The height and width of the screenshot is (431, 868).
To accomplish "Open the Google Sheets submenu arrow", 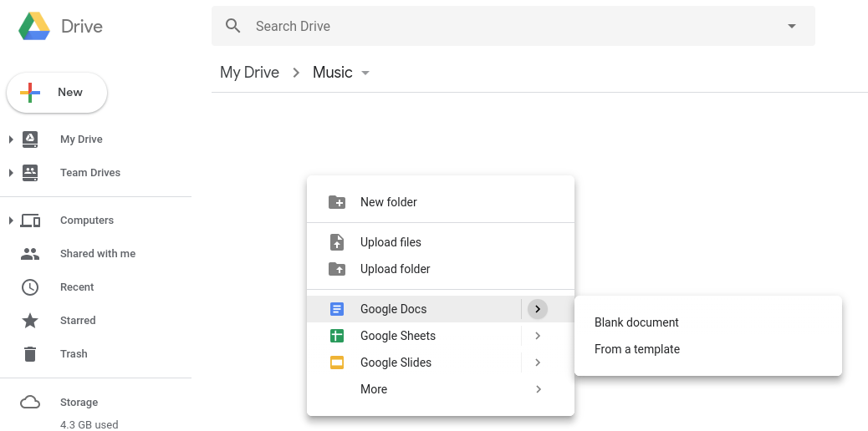I will point(538,336).
